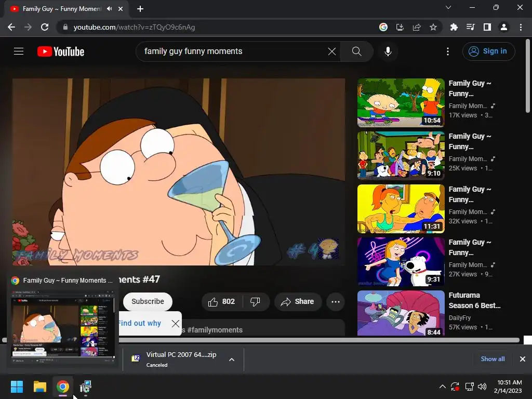The image size is (532, 399).
Task: Reload the current page
Action: pyautogui.click(x=45, y=27)
